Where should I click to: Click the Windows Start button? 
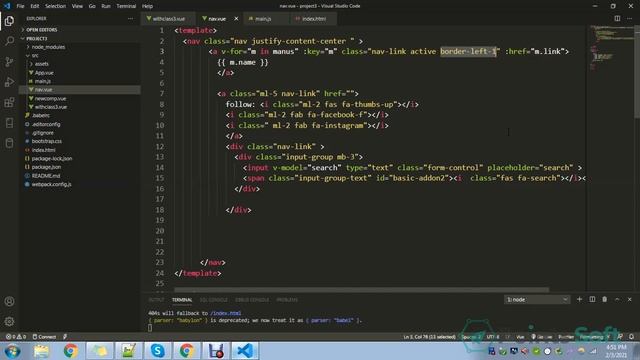coord(12,351)
